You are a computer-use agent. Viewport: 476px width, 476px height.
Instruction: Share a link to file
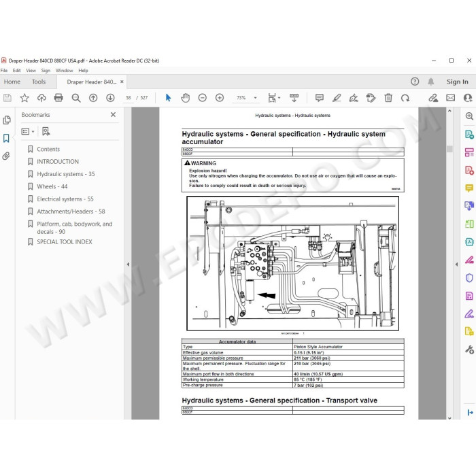[x=433, y=98]
